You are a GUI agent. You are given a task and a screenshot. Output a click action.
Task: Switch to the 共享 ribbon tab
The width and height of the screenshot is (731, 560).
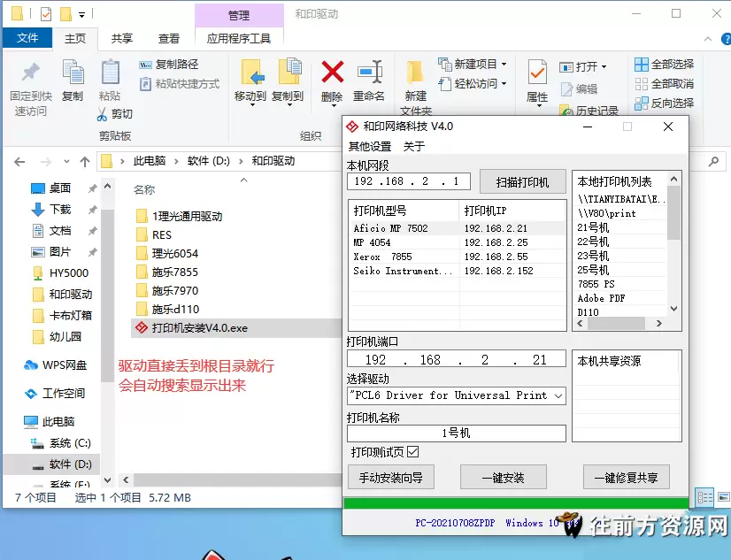coord(121,39)
